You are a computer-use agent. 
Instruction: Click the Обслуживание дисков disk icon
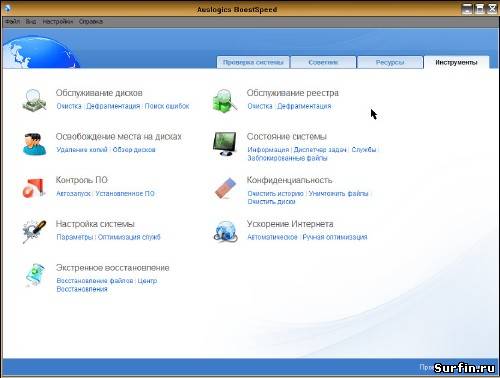pyautogui.click(x=34, y=100)
